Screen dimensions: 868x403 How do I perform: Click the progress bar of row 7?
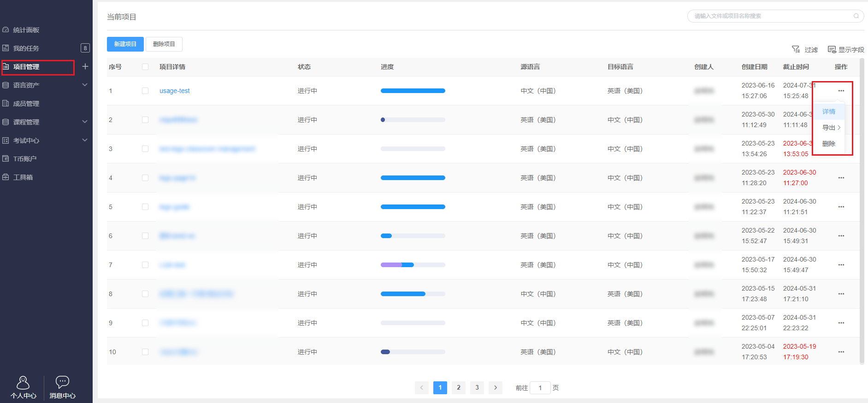coord(413,265)
